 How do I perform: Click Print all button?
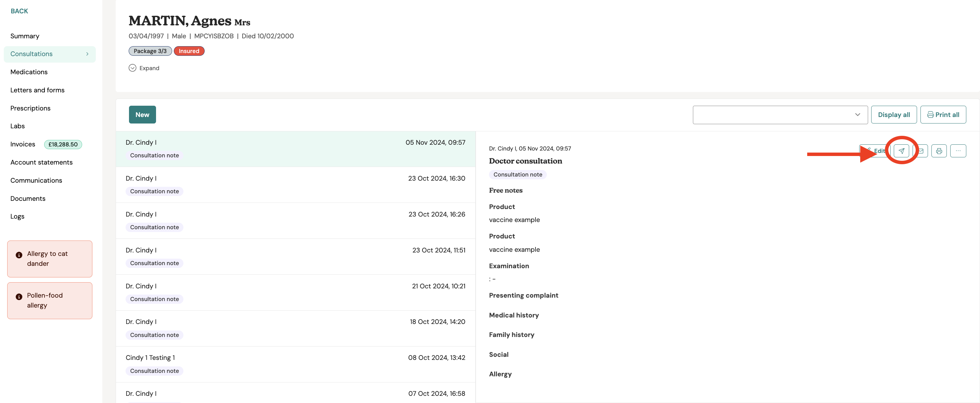(943, 115)
